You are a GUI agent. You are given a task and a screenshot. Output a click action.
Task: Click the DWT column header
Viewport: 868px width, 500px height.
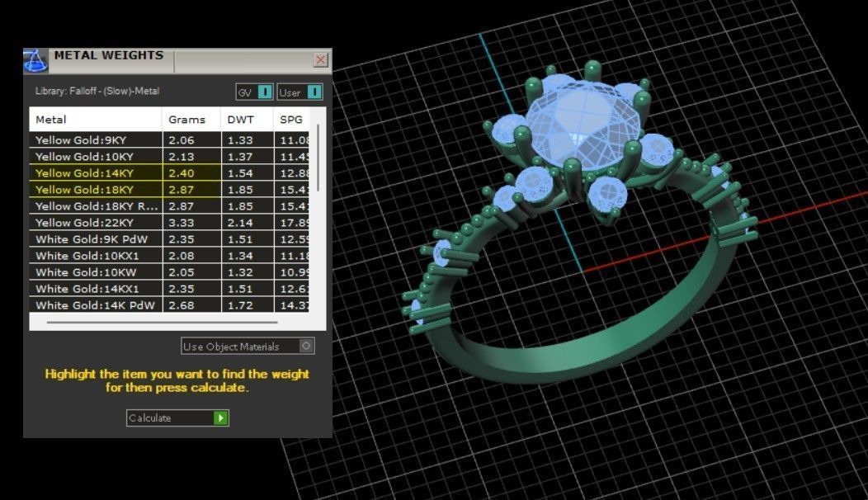[x=247, y=119]
